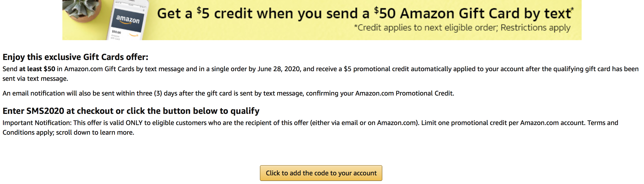Click the 'Enjoy this exclusive Gift Cards offer' heading
Image resolution: width=644 pixels, height=184 pixels.
(75, 57)
